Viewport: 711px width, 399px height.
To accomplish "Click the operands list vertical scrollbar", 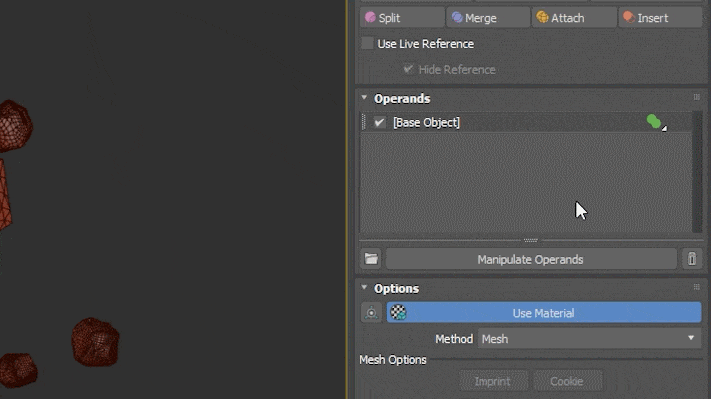I will point(697,172).
